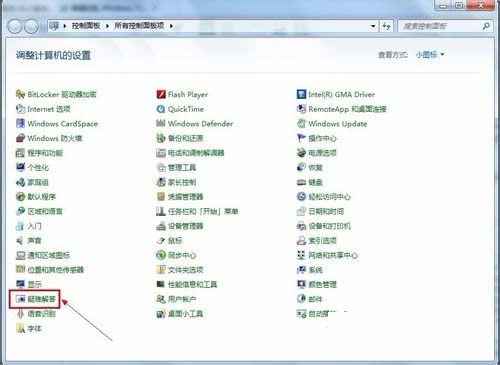Click the 个性化 monitor icon

point(20,167)
